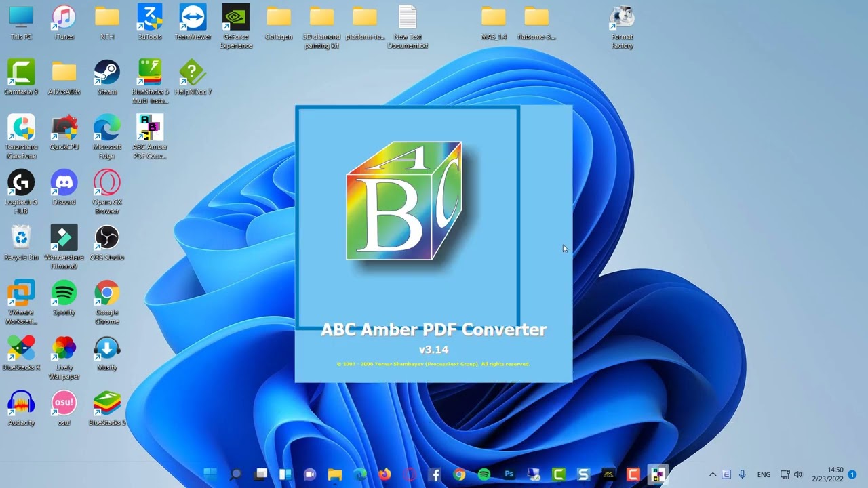Open Widgets from taskbar
This screenshot has width=868, height=488.
click(285, 474)
